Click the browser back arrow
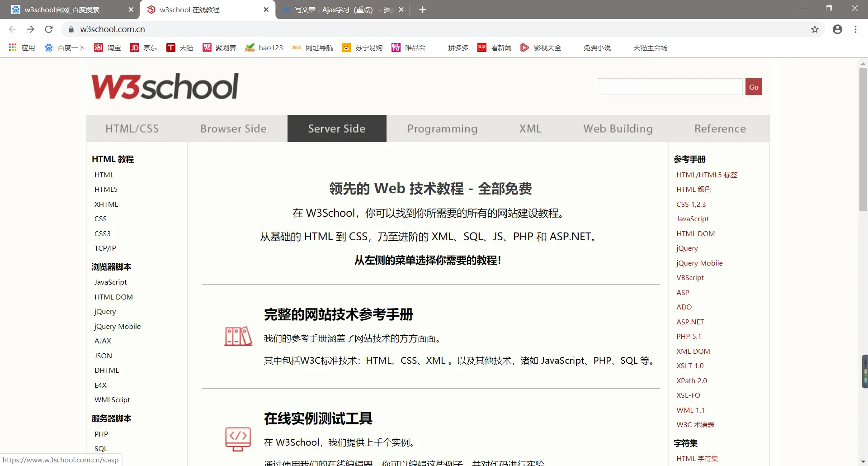868x466 pixels. 12,29
